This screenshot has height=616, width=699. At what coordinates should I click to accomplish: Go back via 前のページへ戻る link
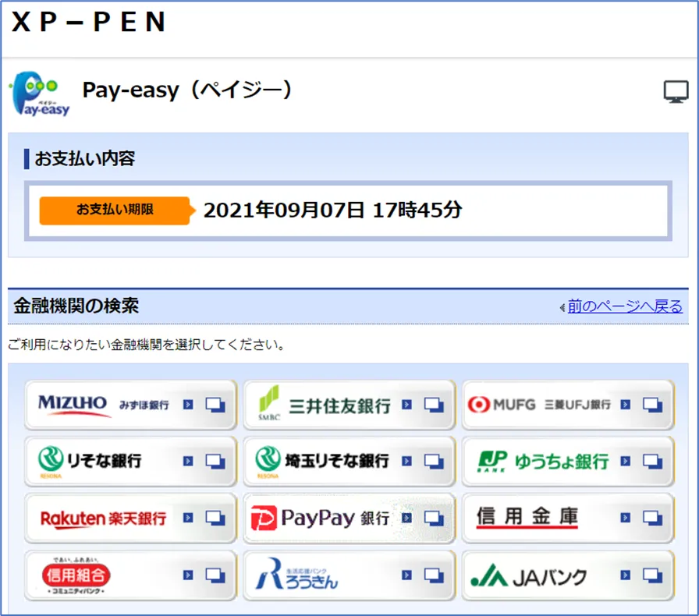tap(625, 306)
